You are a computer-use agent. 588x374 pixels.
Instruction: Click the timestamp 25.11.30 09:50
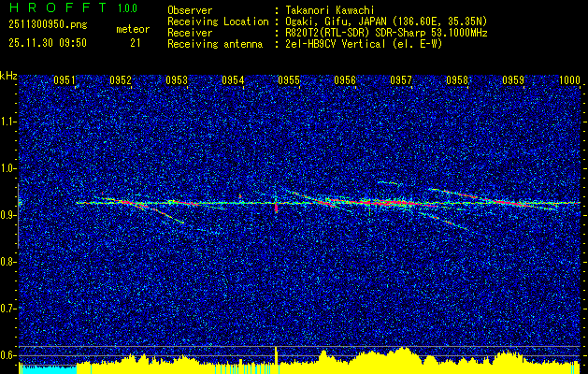coord(48,43)
